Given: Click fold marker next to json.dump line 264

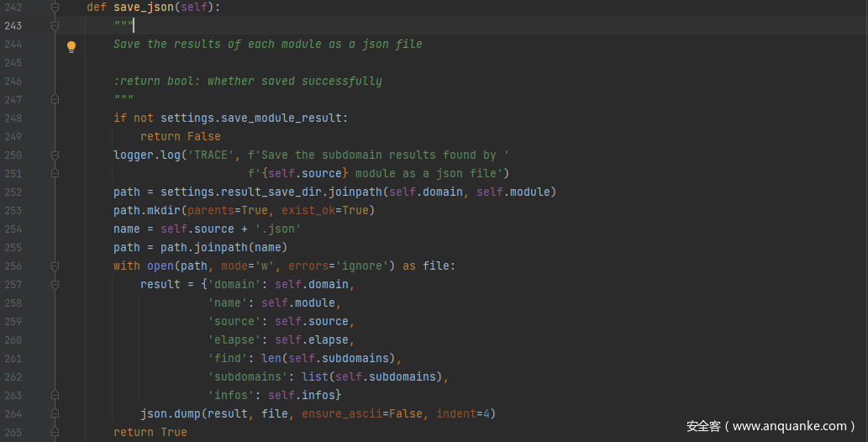Looking at the screenshot, I should 55,413.
